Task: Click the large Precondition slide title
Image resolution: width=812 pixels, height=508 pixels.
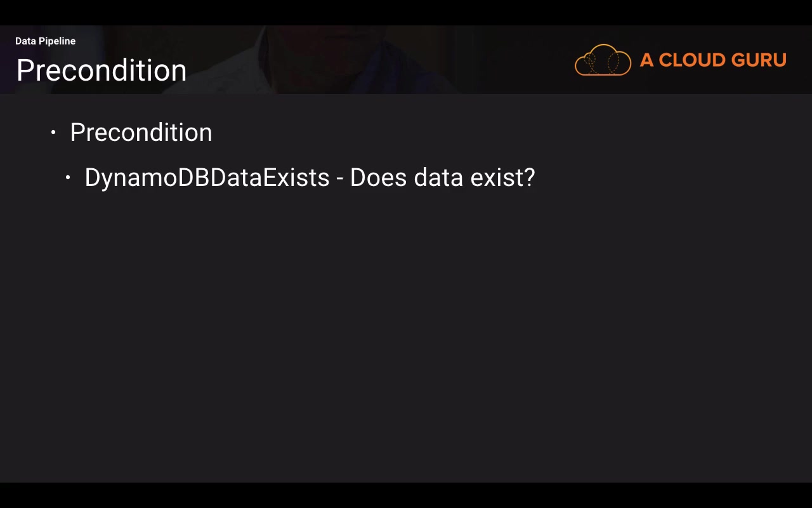Action: click(x=101, y=70)
